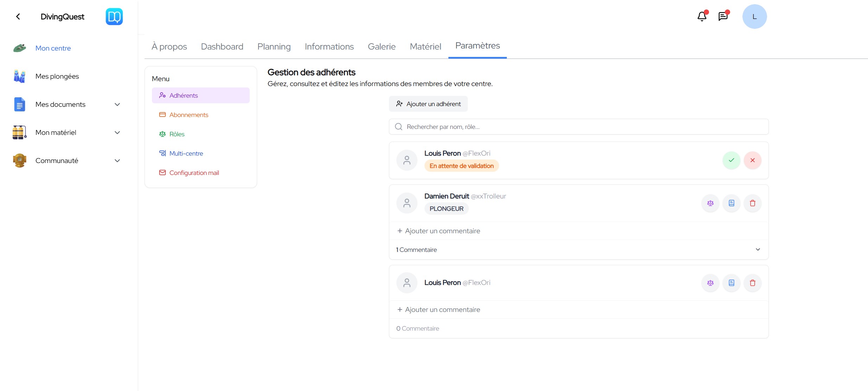This screenshot has width=868, height=391.
Task: Reject pending Louis Peron with red X
Action: pos(752,160)
